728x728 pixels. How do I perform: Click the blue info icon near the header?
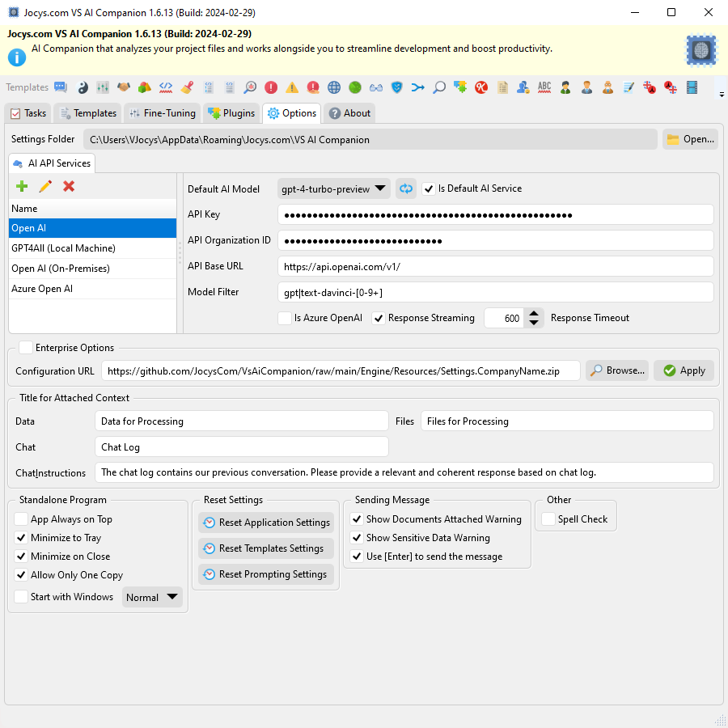[17, 57]
